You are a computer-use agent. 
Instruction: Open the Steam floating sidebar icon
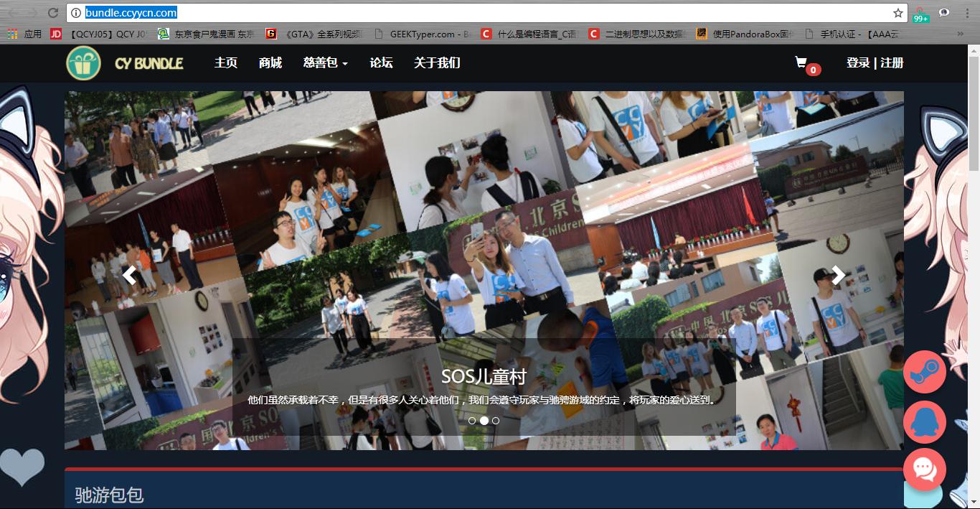[x=925, y=372]
